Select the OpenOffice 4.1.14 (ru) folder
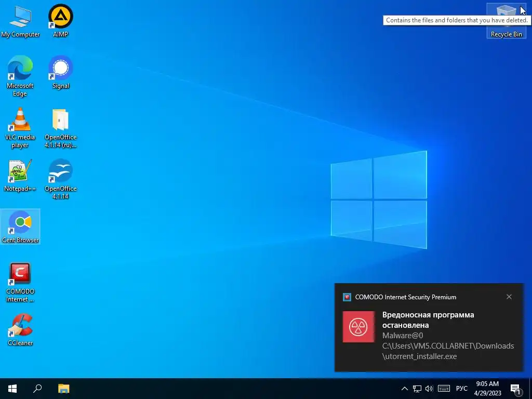Image resolution: width=532 pixels, height=399 pixels. pyautogui.click(x=61, y=128)
